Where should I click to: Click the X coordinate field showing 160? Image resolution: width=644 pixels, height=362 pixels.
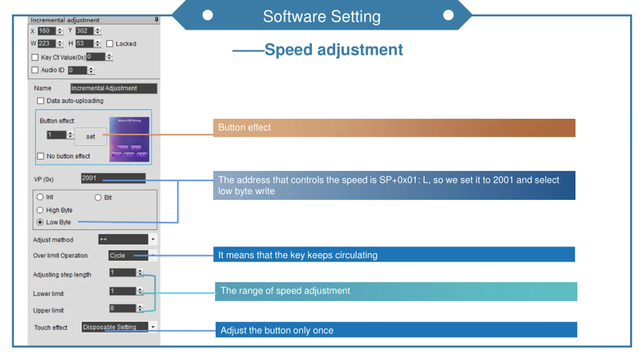[x=47, y=31]
